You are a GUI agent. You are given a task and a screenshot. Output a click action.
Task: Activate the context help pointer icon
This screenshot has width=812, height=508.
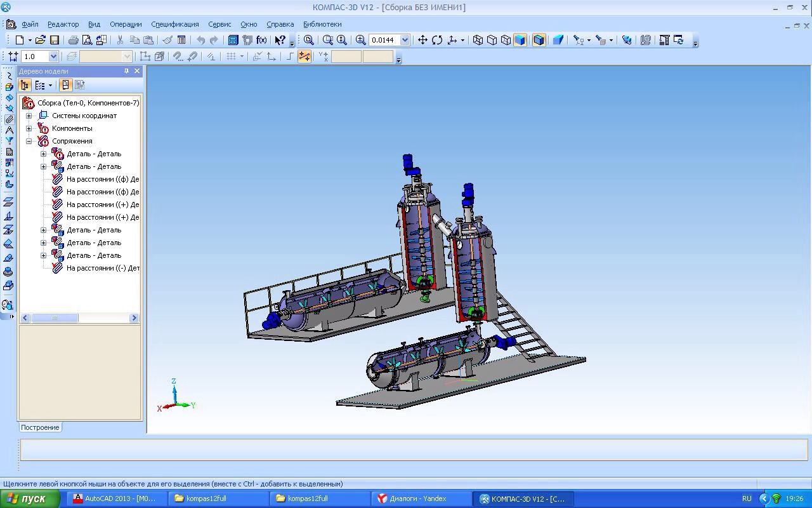tap(280, 40)
